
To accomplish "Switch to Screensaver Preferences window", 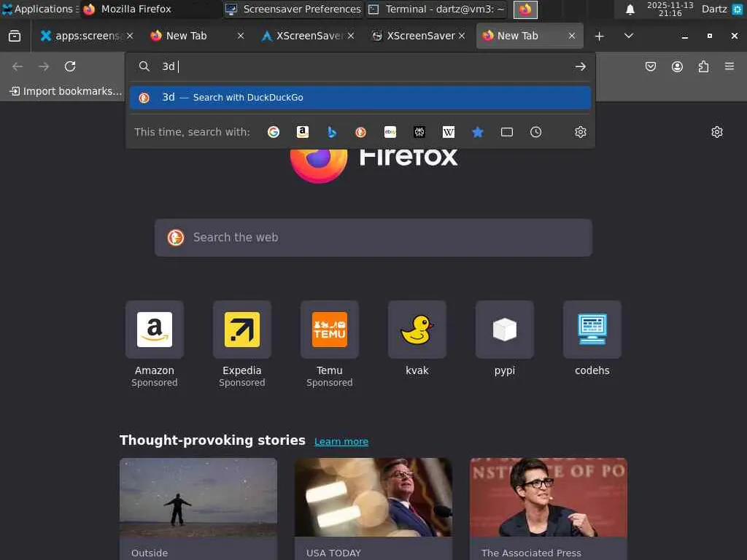I will 293,9.
